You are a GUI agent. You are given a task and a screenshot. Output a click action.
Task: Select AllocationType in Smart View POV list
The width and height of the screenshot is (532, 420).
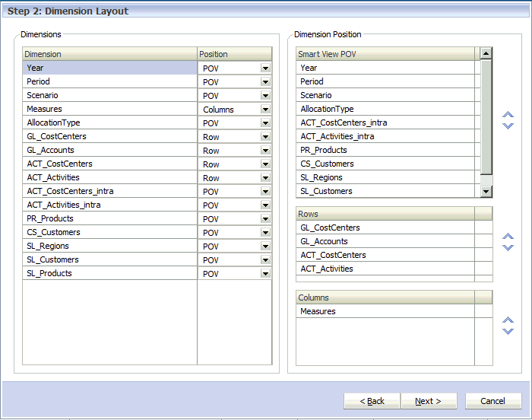(x=385, y=109)
